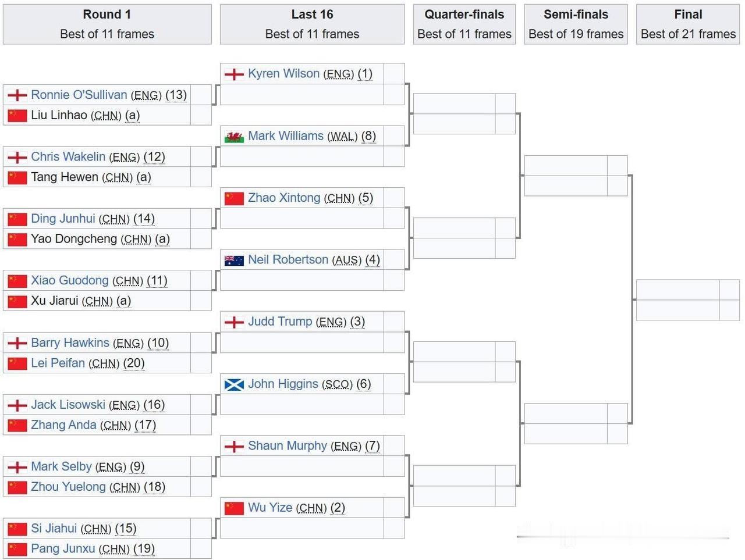Follow the Mark Selby link
Screen dimensions: 745x560
pos(61,466)
